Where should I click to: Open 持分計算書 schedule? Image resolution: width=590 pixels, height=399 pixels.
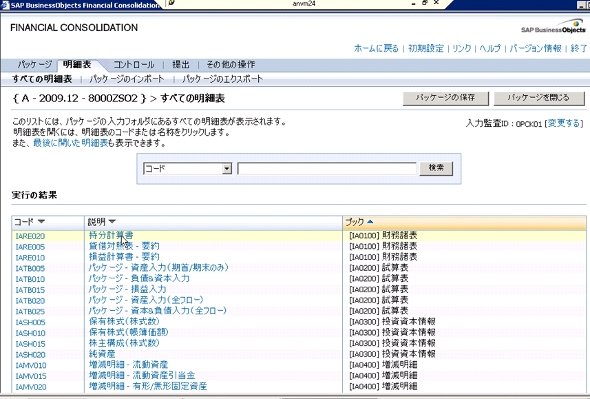[x=111, y=235]
